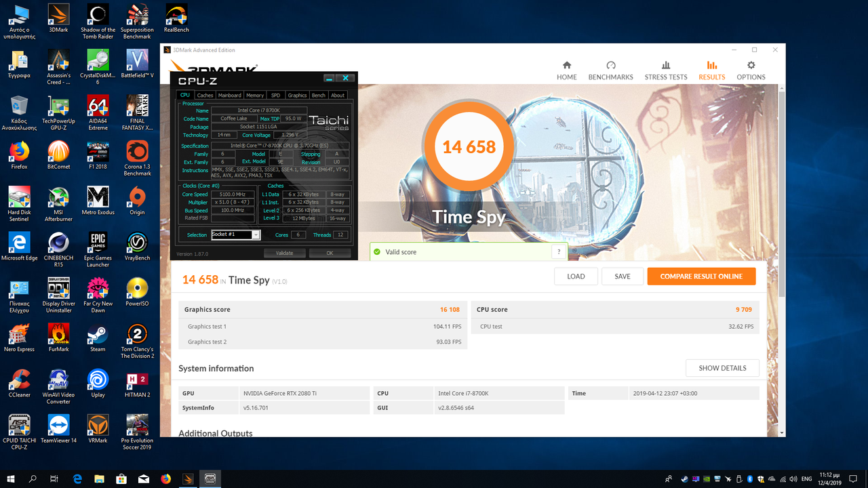Open Far Cry New Dawn icon
The width and height of the screenshot is (868, 488).
click(x=98, y=295)
